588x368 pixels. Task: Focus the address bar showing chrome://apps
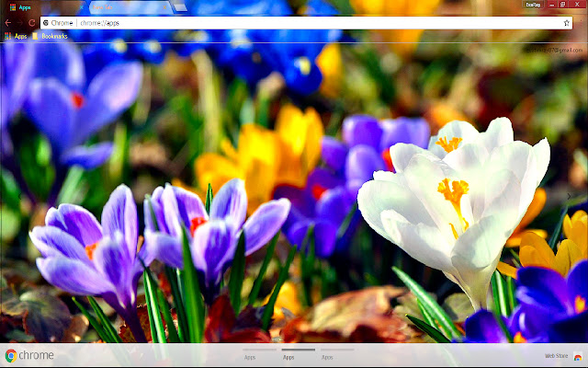point(306,23)
